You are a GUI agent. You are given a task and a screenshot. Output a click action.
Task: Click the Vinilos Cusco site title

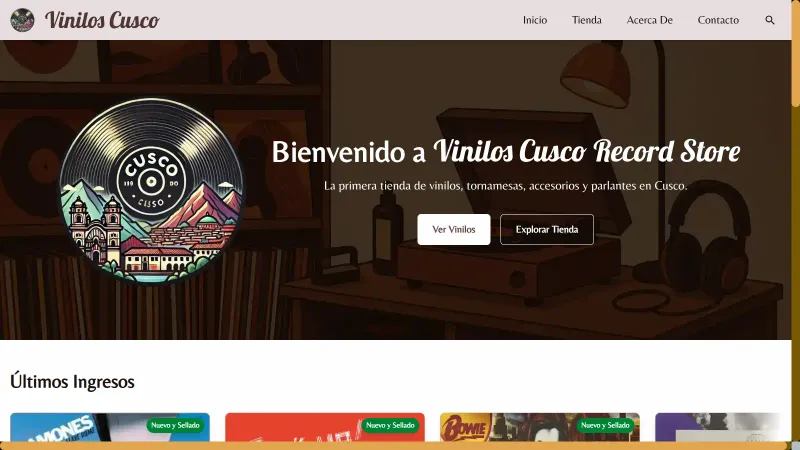(102, 20)
